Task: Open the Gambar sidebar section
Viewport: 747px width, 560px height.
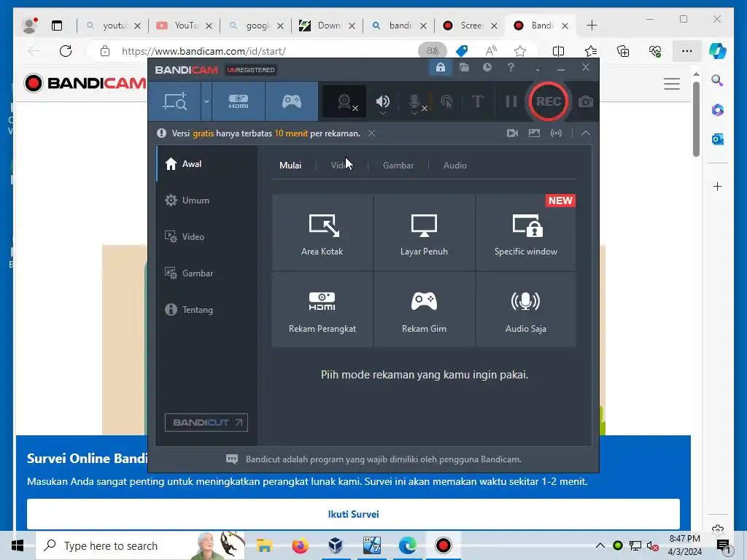Action: [206, 273]
